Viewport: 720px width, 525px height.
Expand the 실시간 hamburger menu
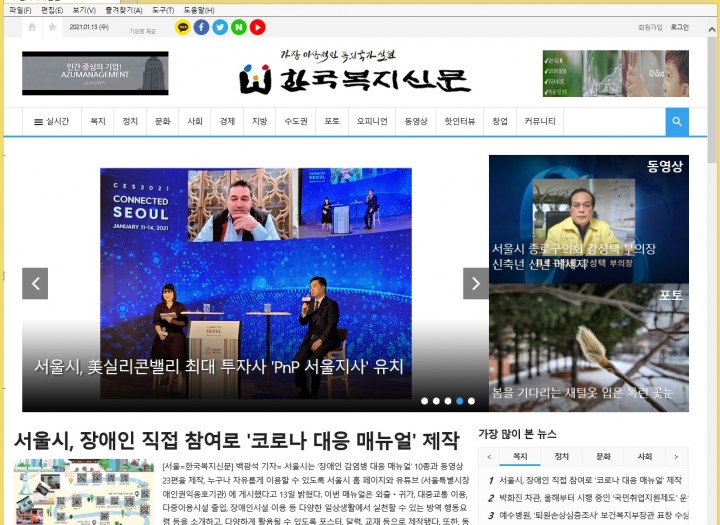click(51, 122)
